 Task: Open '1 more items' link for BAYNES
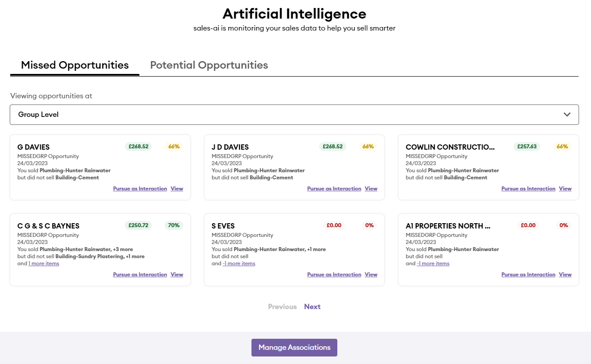pos(43,263)
